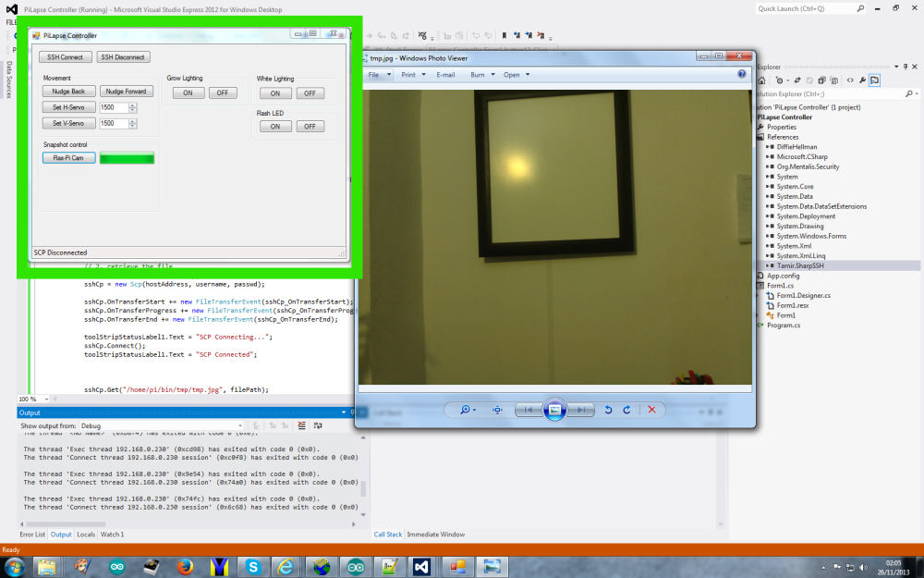The image size is (924, 578).
Task: Open the Show output from dropdown
Action: (x=240, y=426)
